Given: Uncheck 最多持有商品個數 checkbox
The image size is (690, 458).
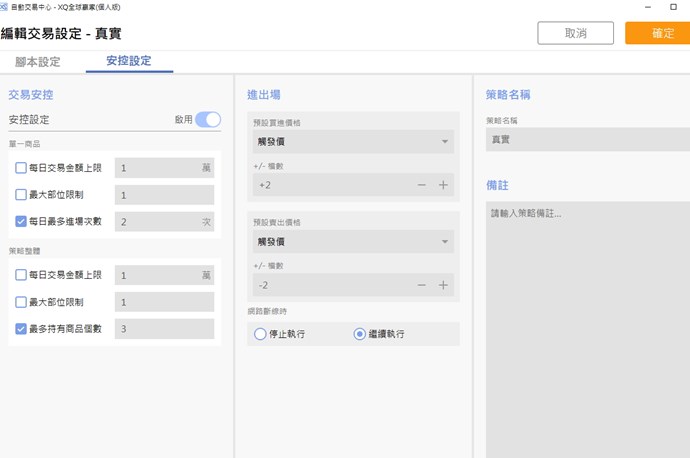Looking at the screenshot, I should tap(21, 329).
